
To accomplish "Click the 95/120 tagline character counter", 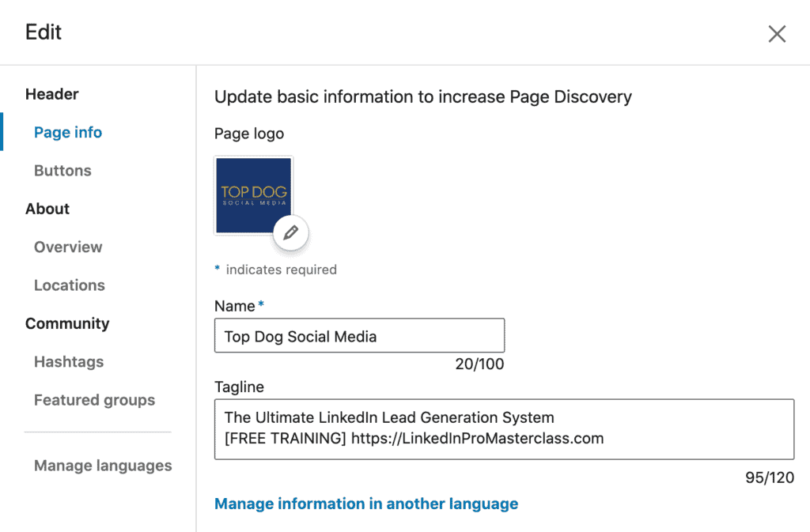I will click(770, 477).
